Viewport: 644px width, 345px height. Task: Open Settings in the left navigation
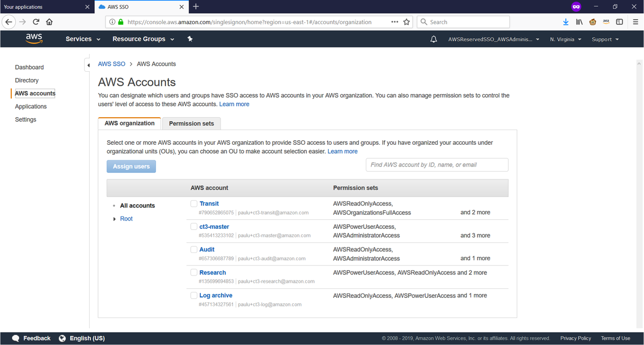pyautogui.click(x=25, y=120)
